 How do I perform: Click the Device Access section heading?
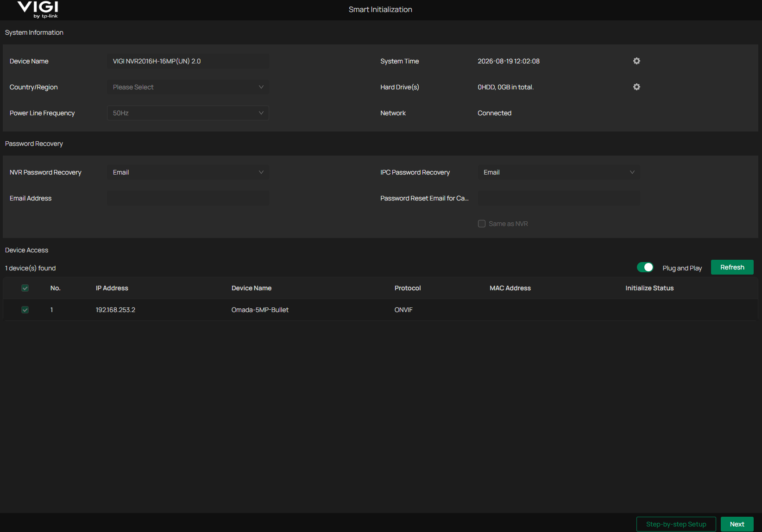[26, 250]
